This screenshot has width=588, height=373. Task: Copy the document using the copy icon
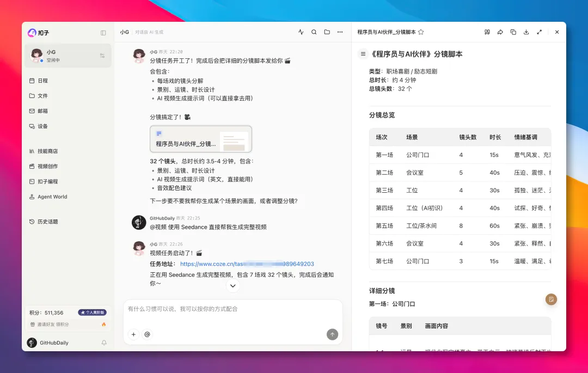pyautogui.click(x=513, y=32)
